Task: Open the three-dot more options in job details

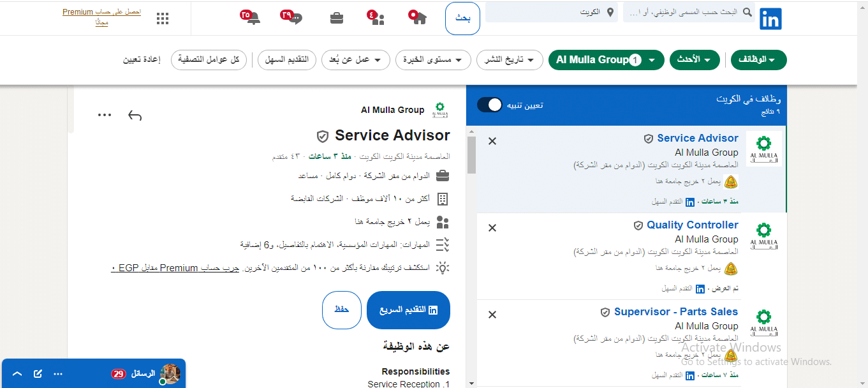Action: click(x=105, y=115)
